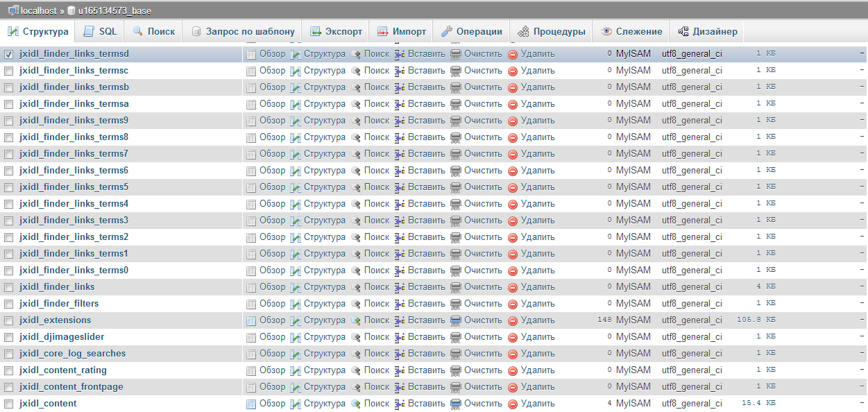
Task: Click the 105.8 КБ size value
Action: [x=756, y=320]
